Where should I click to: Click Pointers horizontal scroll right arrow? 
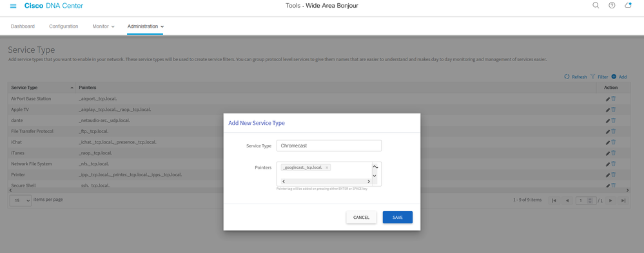click(368, 181)
